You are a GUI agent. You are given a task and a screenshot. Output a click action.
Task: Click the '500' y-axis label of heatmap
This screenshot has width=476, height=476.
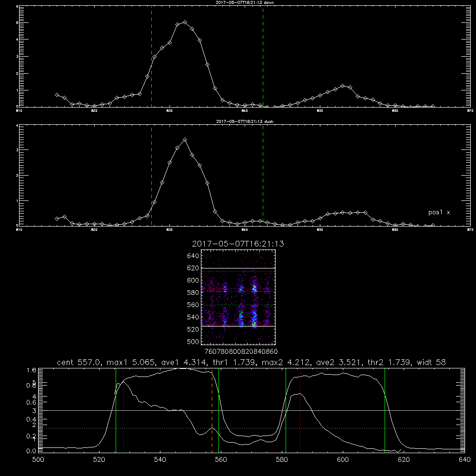point(193,341)
